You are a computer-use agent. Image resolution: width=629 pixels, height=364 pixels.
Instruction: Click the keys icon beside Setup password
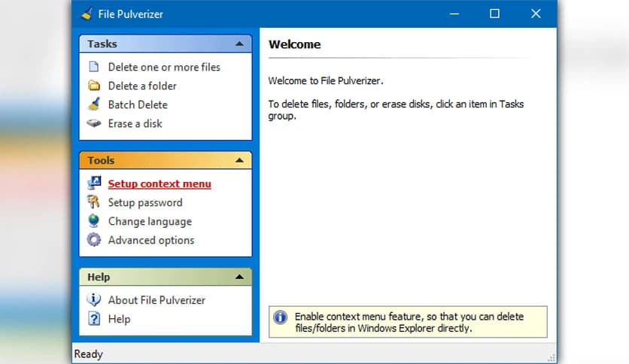click(x=93, y=202)
